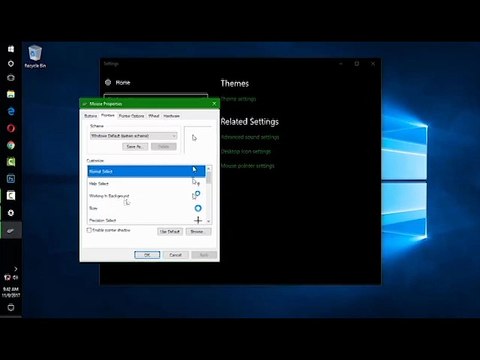The width and height of the screenshot is (480, 360).
Task: Open the green Camtasia taskbar icon
Action: pos(11,162)
